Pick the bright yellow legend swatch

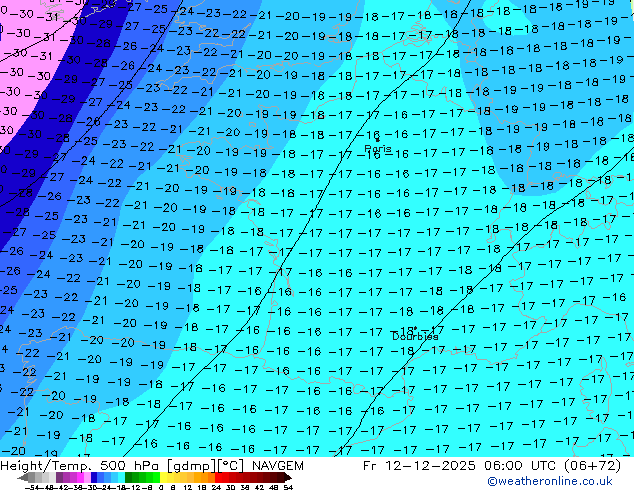(163, 477)
